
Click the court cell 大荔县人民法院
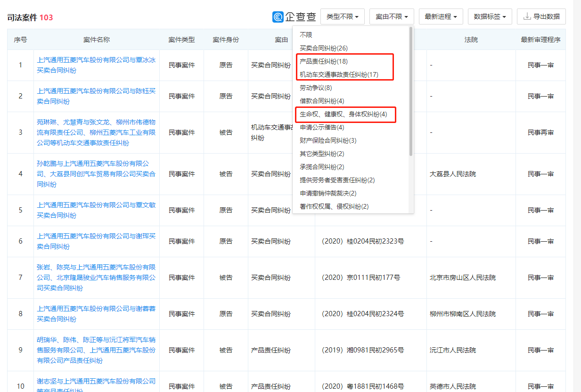click(x=453, y=174)
